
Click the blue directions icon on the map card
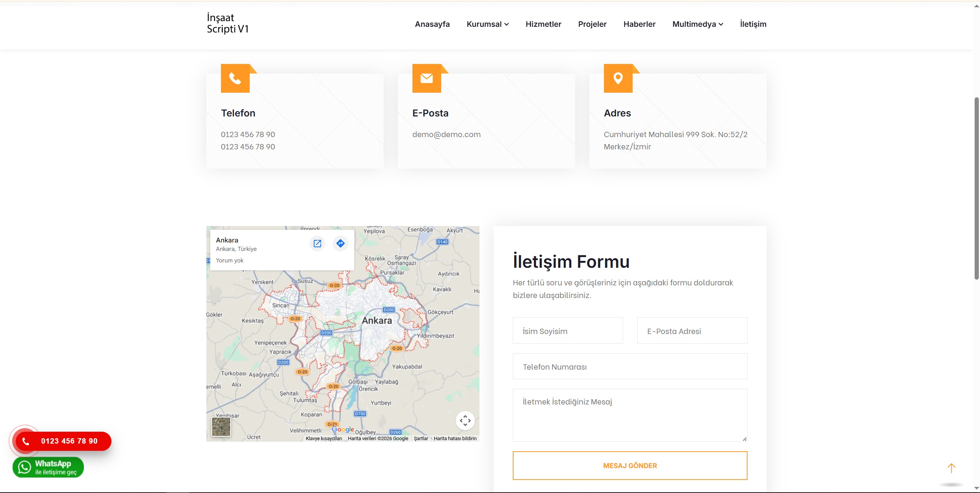[340, 244]
